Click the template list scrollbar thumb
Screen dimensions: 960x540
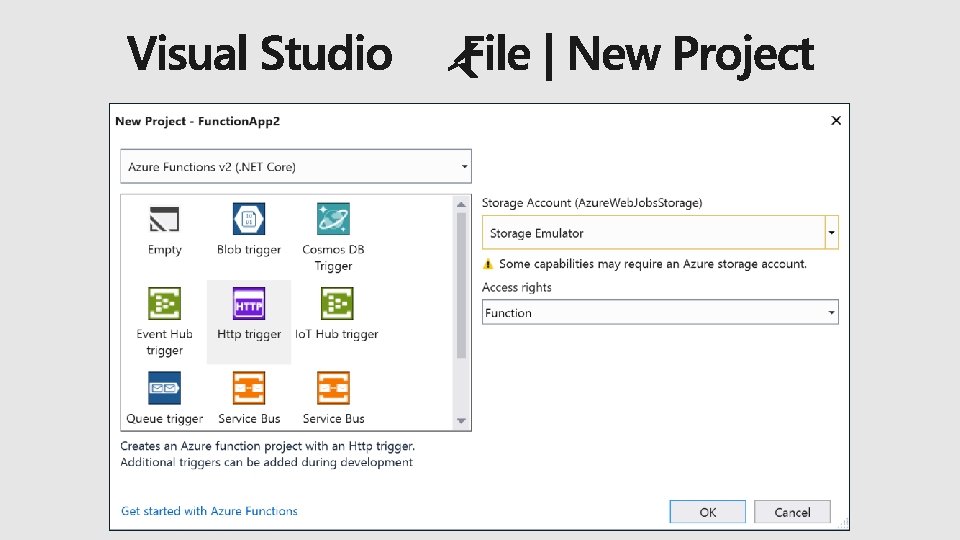point(461,285)
